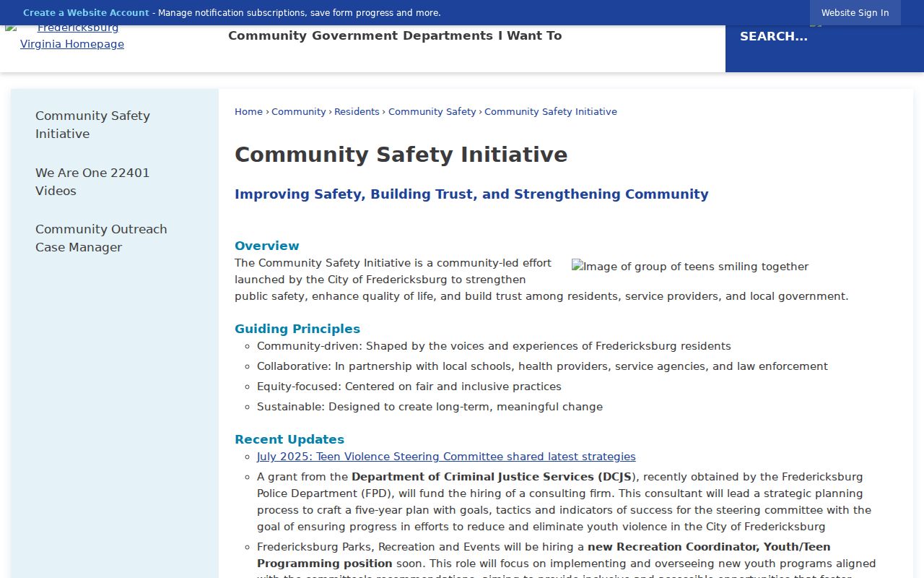This screenshot has width=924, height=578.
Task: Open the Website Sign In button
Action: (855, 13)
